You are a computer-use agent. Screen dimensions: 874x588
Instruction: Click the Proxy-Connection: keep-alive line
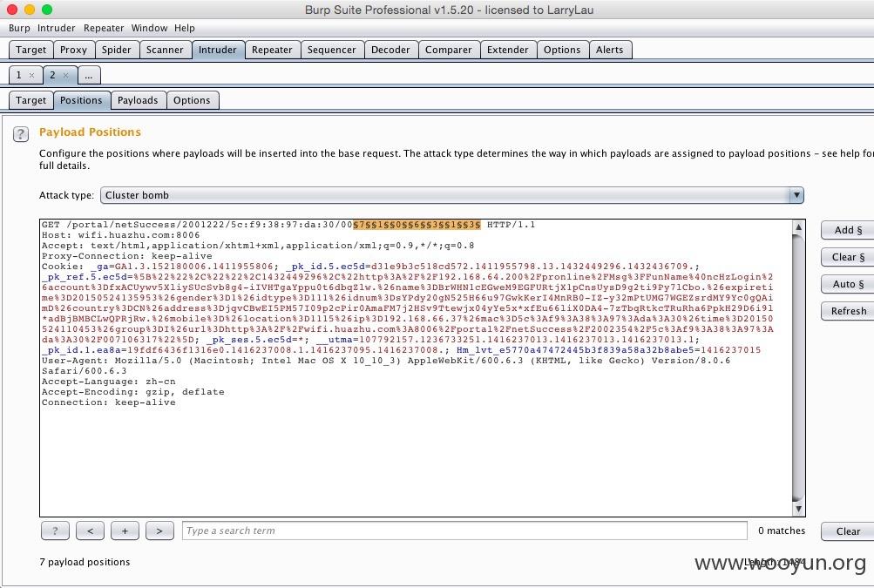coord(127,256)
